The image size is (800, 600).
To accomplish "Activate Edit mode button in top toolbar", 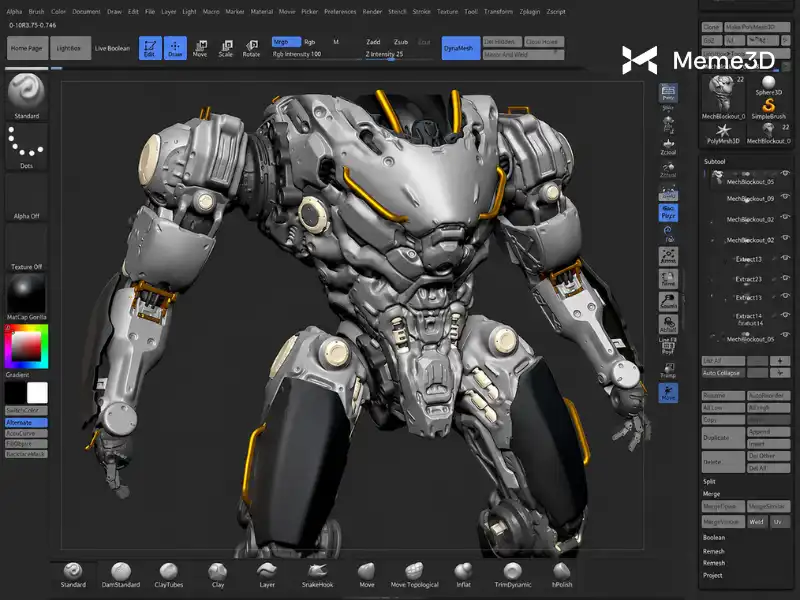I will click(150, 48).
